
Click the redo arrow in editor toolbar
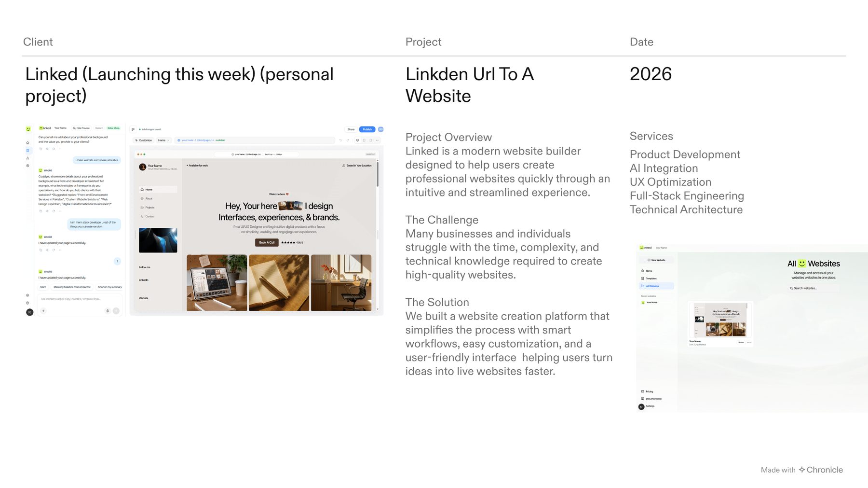pos(348,140)
